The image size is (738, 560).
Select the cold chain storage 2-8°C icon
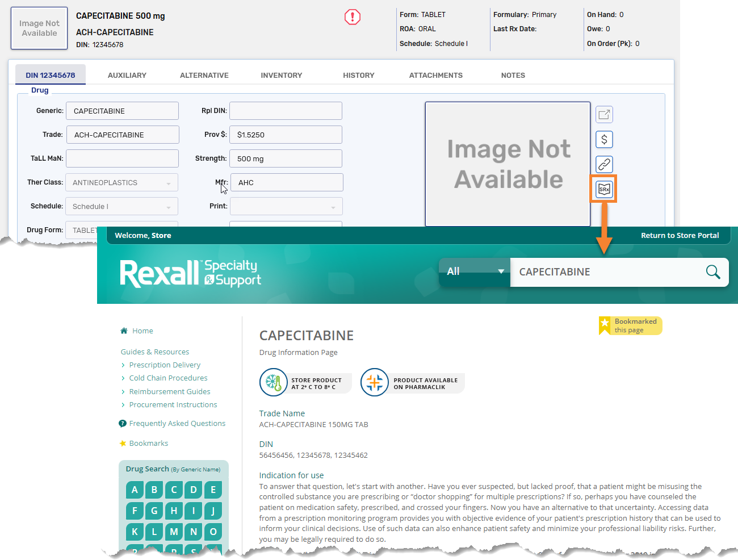[273, 382]
